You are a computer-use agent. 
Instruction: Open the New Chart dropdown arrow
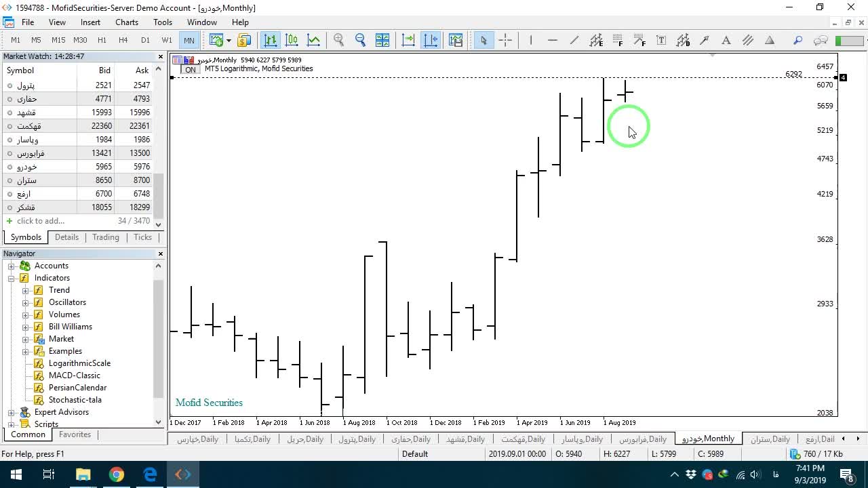(x=229, y=40)
